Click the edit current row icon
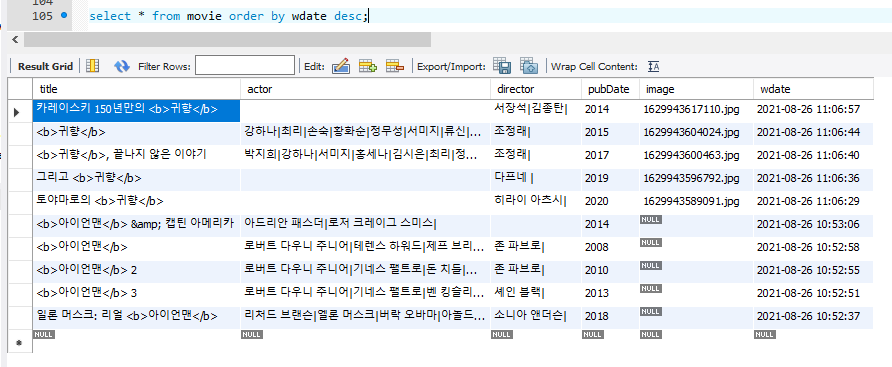892x367 pixels. [x=340, y=66]
